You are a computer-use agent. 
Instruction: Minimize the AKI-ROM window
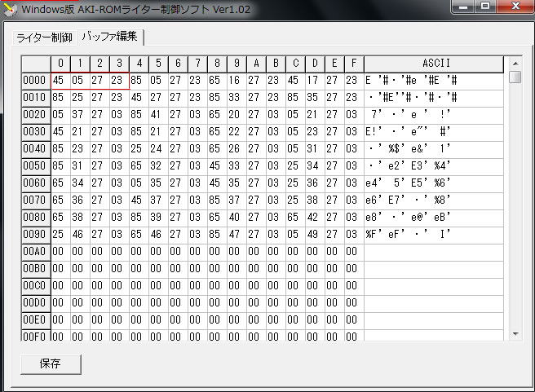coord(463,7)
